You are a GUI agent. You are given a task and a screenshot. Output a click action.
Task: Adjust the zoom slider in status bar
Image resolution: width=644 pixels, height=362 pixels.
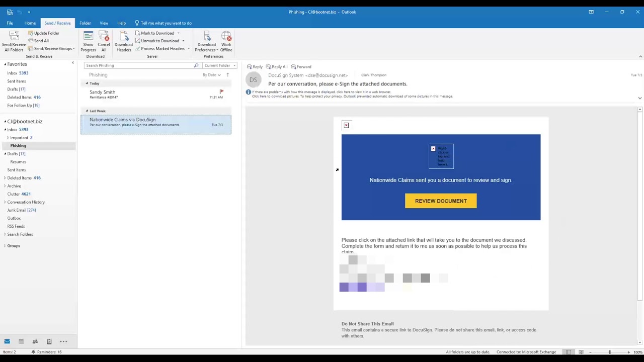pos(609,352)
